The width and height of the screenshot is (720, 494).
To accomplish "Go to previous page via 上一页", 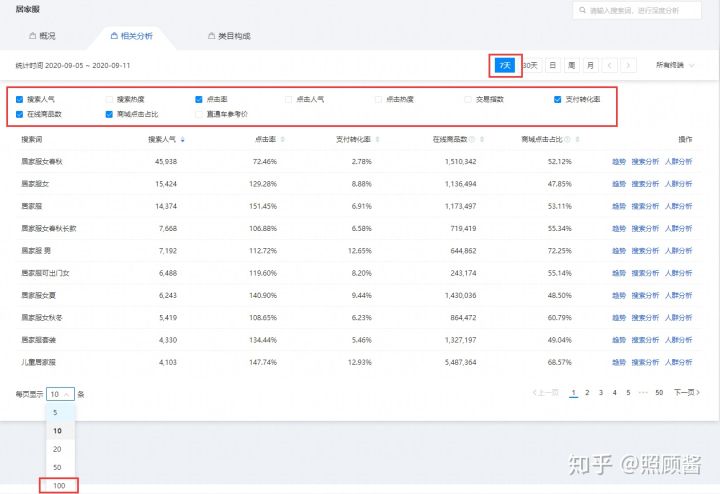I will [x=546, y=393].
